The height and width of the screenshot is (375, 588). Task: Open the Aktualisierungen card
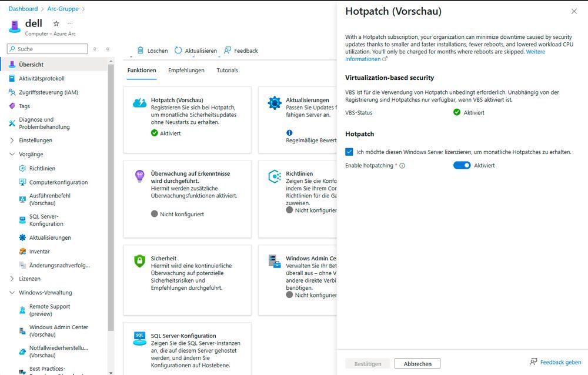[x=298, y=120]
